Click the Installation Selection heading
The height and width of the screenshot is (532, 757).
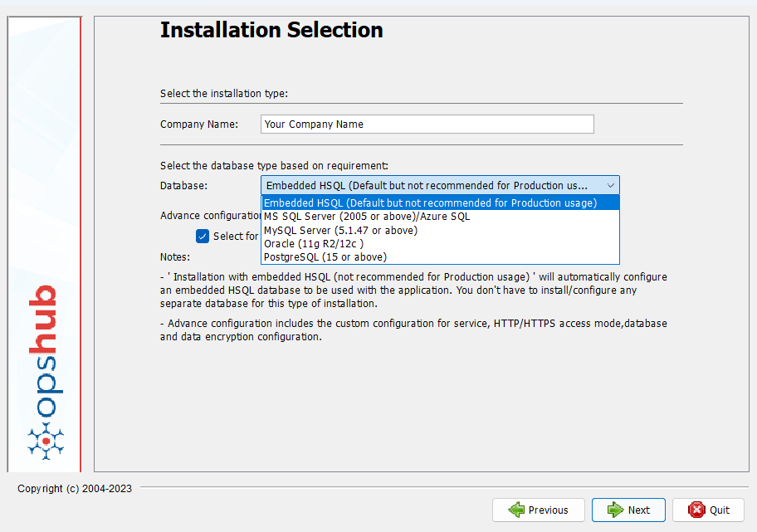tap(271, 31)
